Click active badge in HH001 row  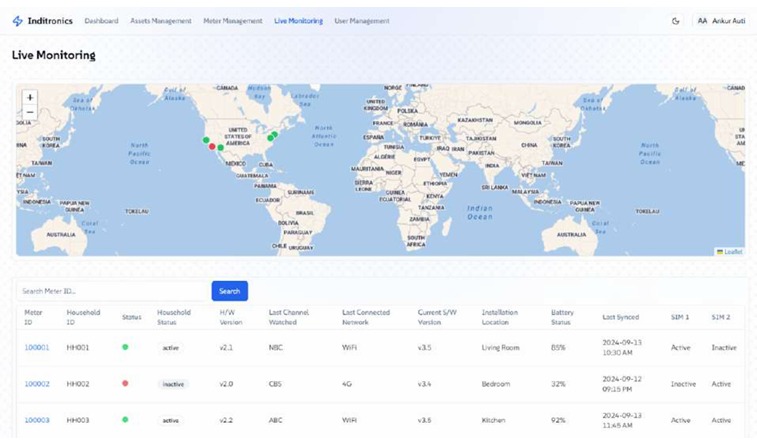[170, 347]
